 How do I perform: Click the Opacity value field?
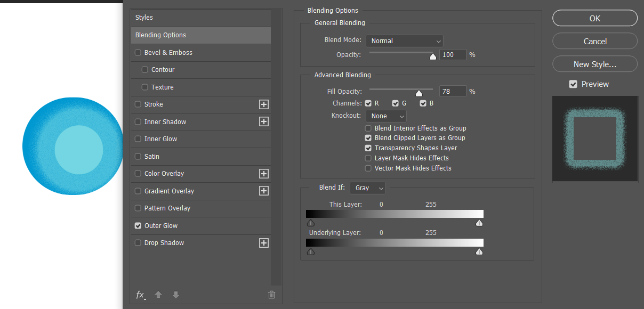[x=453, y=55]
